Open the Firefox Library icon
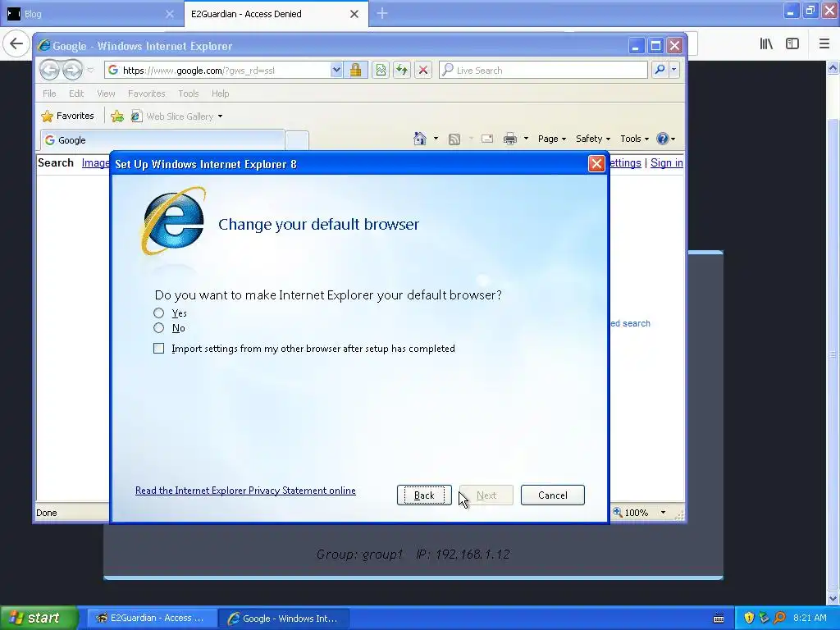This screenshot has width=840, height=630. click(x=766, y=44)
